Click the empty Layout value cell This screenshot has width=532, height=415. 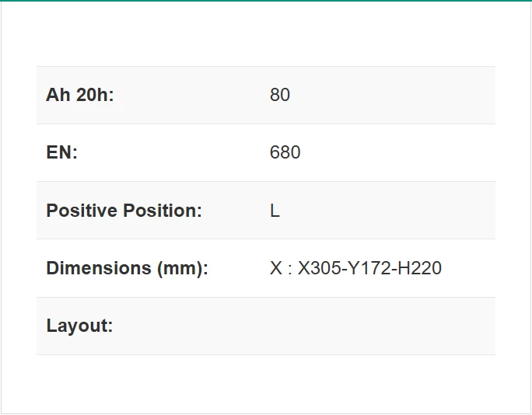click(381, 326)
